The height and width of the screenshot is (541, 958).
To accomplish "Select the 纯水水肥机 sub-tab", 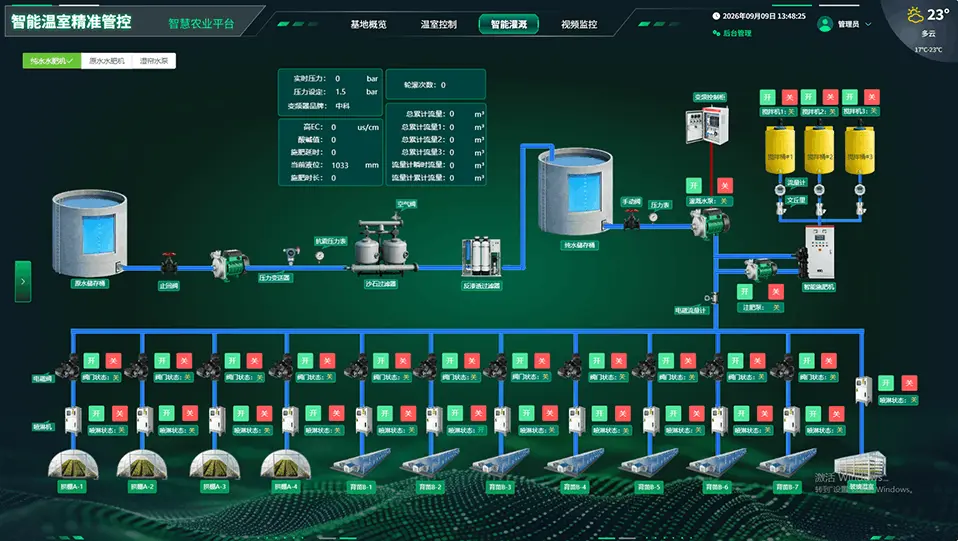I will pyautogui.click(x=52, y=61).
